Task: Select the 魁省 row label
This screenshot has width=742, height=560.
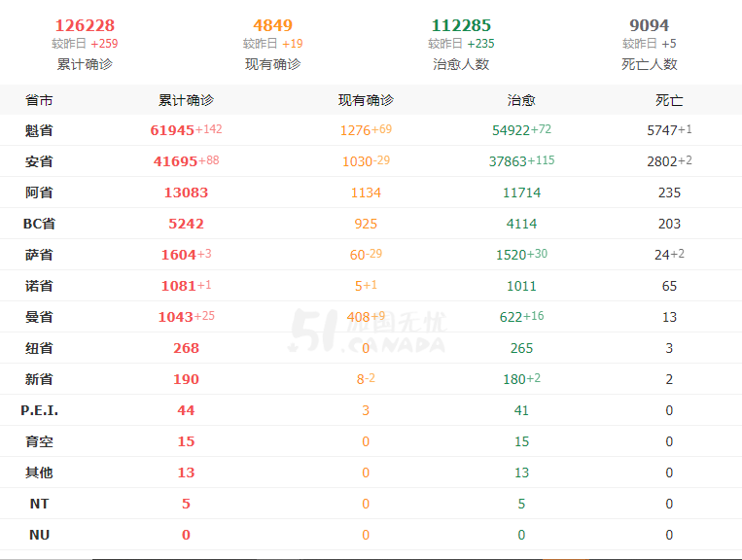Action: click(39, 130)
